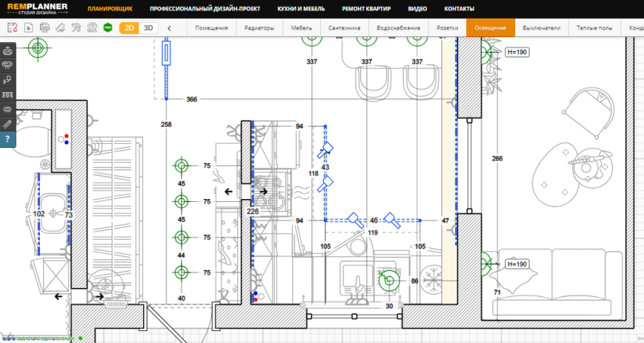Image resolution: width=644 pixels, height=343 pixels.
Task: Click the print plan icon
Action: point(44,28)
